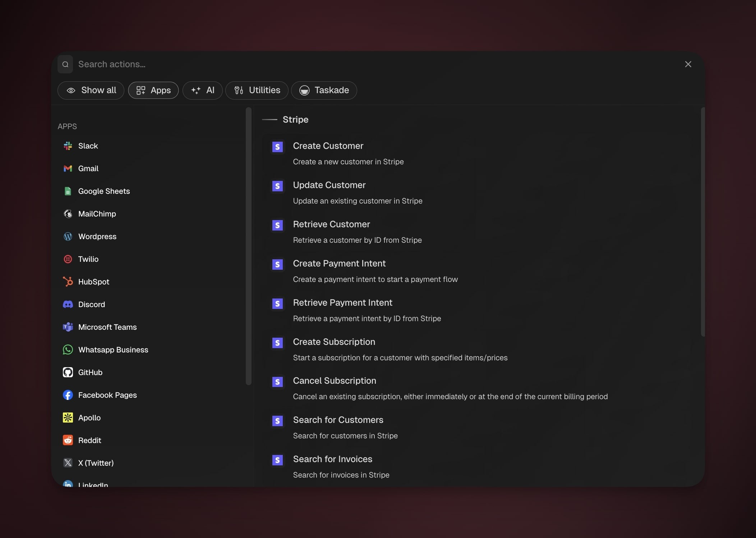This screenshot has width=756, height=538.
Task: Switch to the Taskade category
Action: [x=324, y=90]
